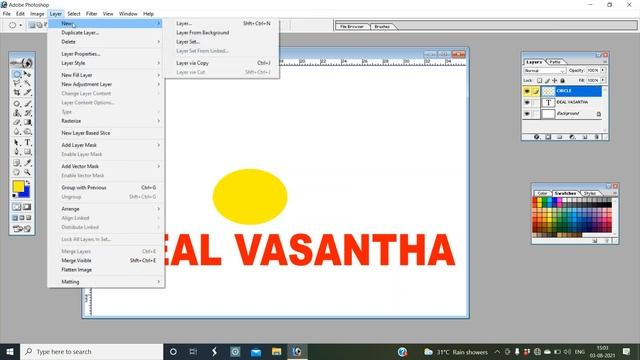Select the Lasso tool
The width and height of the screenshot is (640, 360).
[x=16, y=83]
